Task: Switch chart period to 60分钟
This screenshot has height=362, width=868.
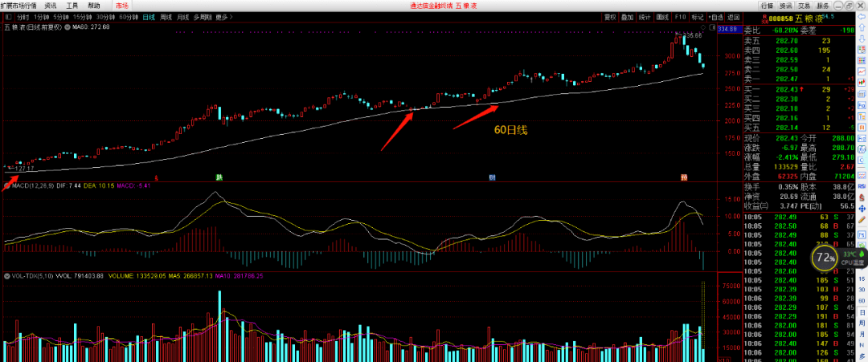Action: (x=129, y=16)
